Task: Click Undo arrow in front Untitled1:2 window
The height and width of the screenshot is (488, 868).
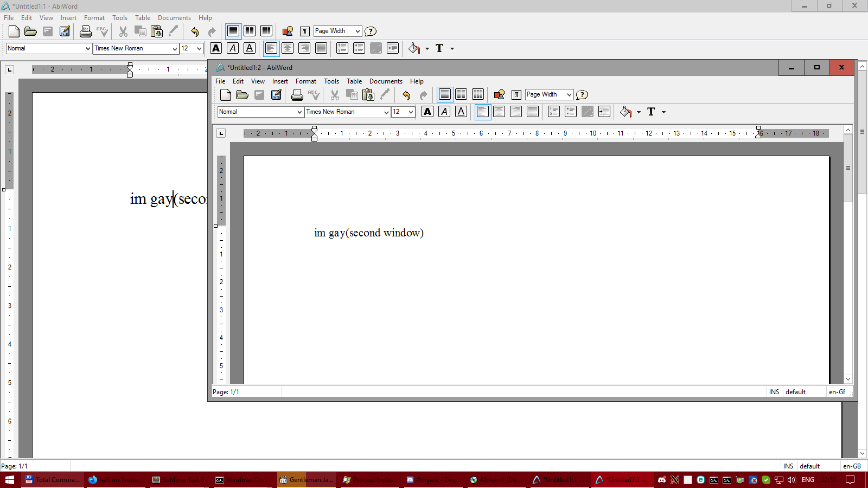Action: (406, 95)
